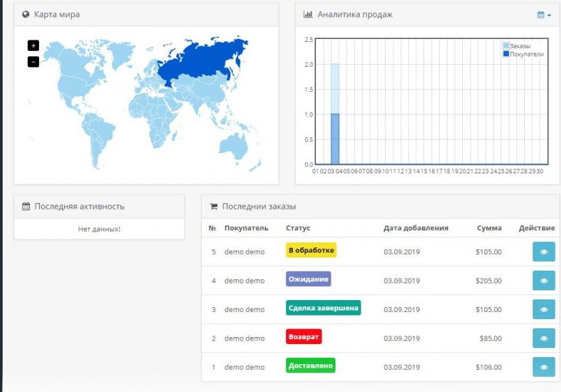Click the red 'Возврат' status badge

[303, 337]
